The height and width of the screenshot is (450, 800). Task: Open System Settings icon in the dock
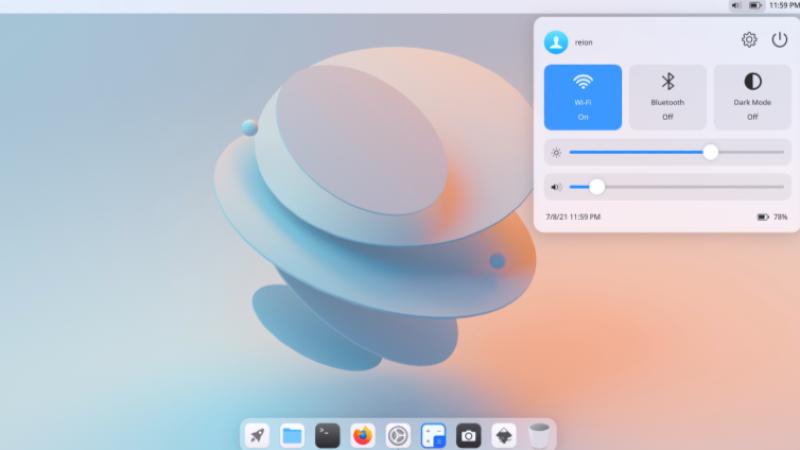[x=398, y=435]
